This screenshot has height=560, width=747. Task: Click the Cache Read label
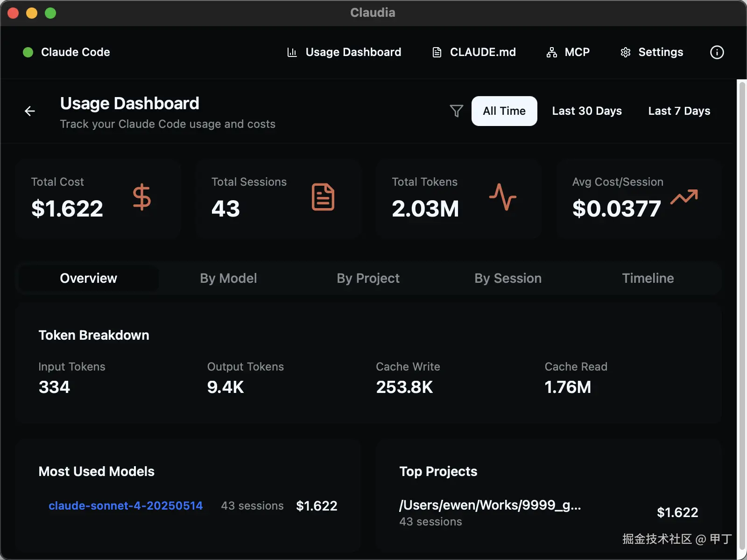[576, 367]
